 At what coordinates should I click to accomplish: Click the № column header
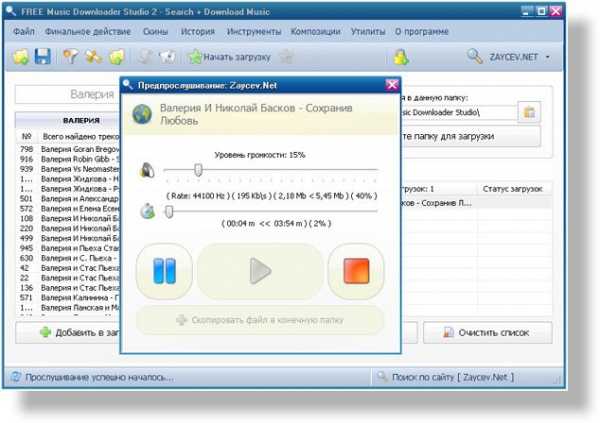coord(26,136)
